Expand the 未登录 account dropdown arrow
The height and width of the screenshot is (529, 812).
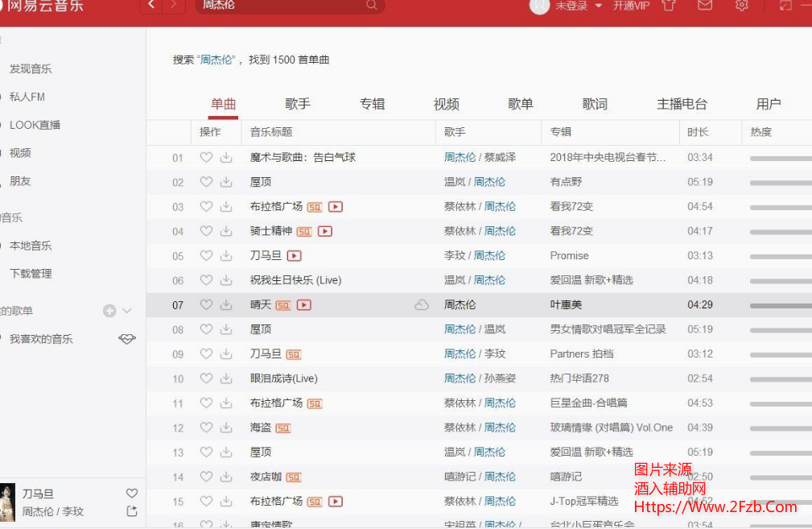[x=598, y=6]
